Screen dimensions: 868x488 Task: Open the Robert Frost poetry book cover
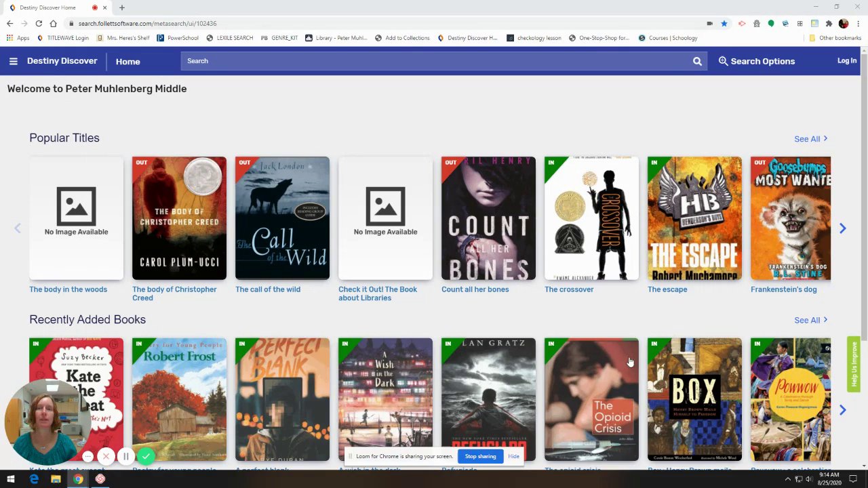coord(179,400)
